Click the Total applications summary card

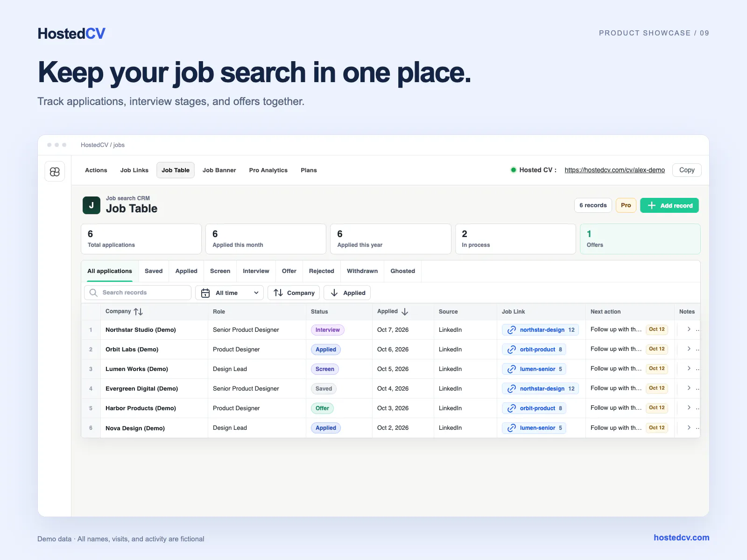[141, 239]
